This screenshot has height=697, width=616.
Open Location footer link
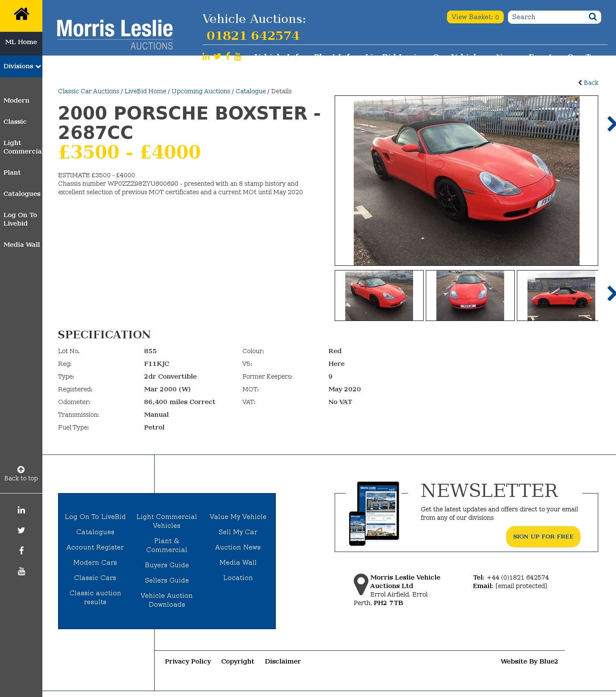point(238,578)
